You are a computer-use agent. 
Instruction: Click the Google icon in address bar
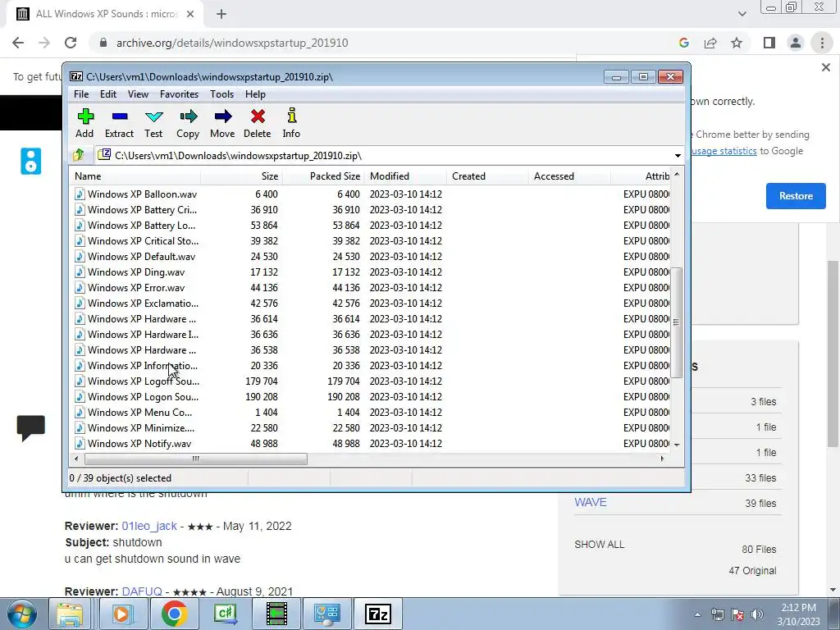(683, 43)
